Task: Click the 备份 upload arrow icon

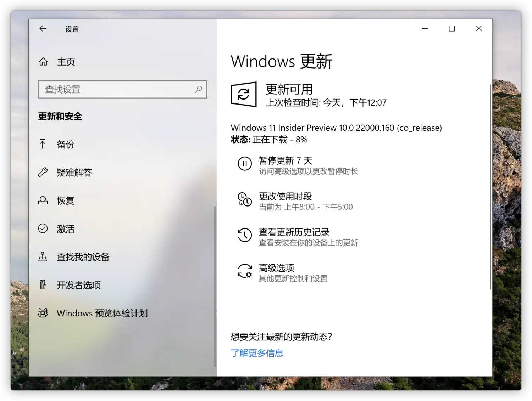Action: pyautogui.click(x=43, y=144)
